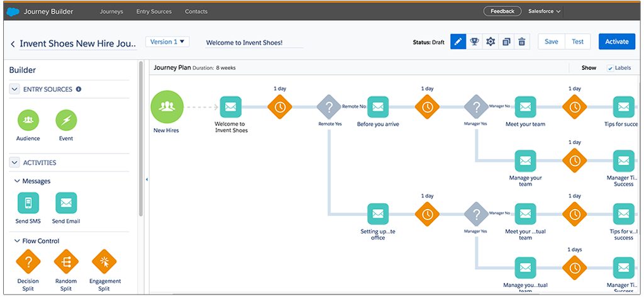Screen dimensions: 644x297
Task: Click the Activate button
Action: pyautogui.click(x=617, y=42)
